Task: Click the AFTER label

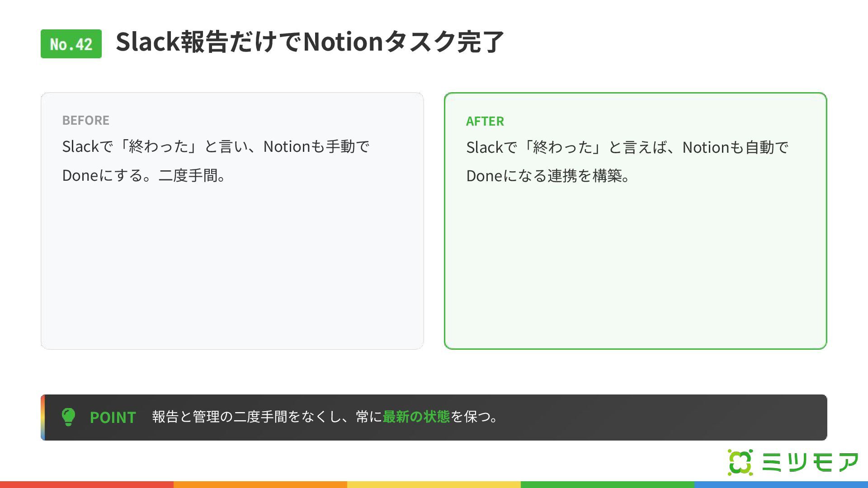Action: click(x=485, y=121)
